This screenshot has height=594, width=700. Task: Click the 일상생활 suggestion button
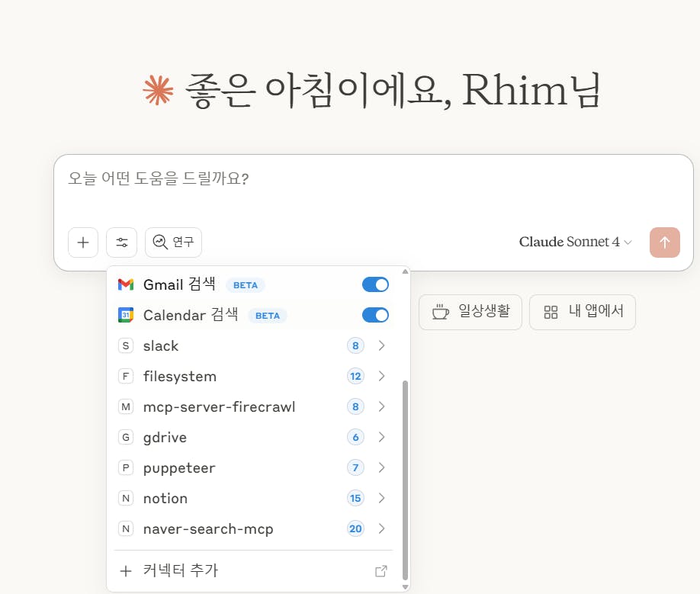click(x=470, y=312)
